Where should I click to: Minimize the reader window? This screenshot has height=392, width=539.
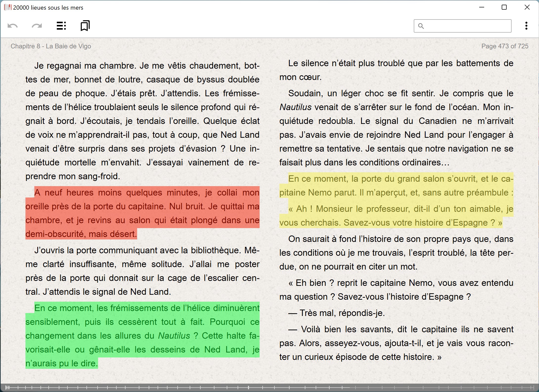(x=481, y=7)
